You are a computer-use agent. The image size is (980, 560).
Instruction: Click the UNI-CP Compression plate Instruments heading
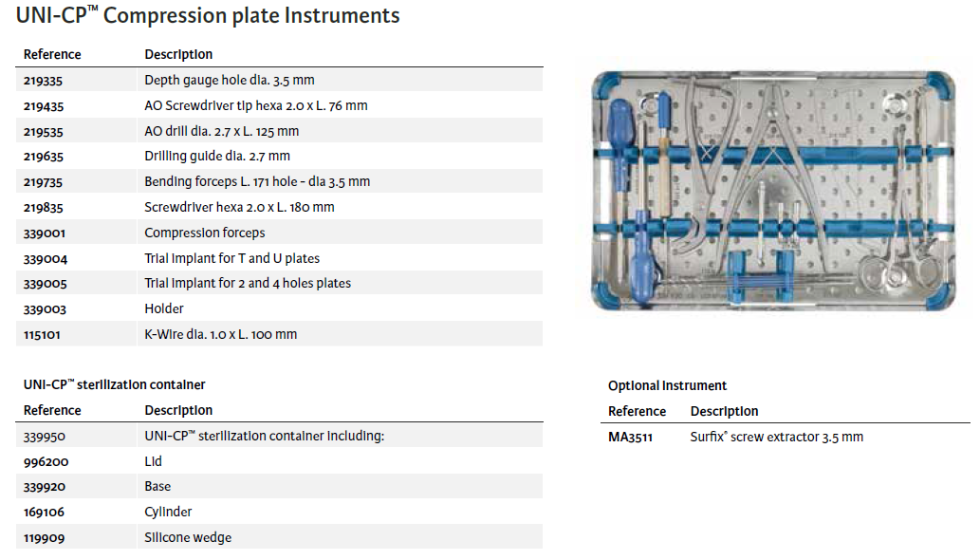click(208, 16)
